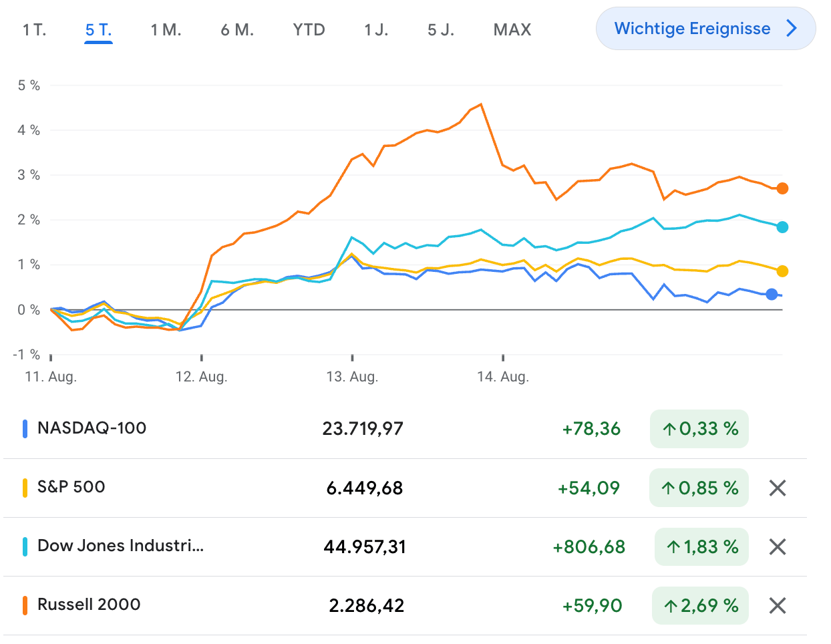Show the MAX range tab
This screenshot has height=644, width=831.
click(512, 30)
